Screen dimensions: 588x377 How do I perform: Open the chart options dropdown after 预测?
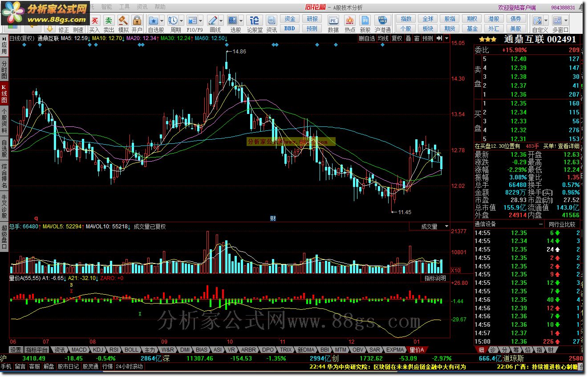446,38
